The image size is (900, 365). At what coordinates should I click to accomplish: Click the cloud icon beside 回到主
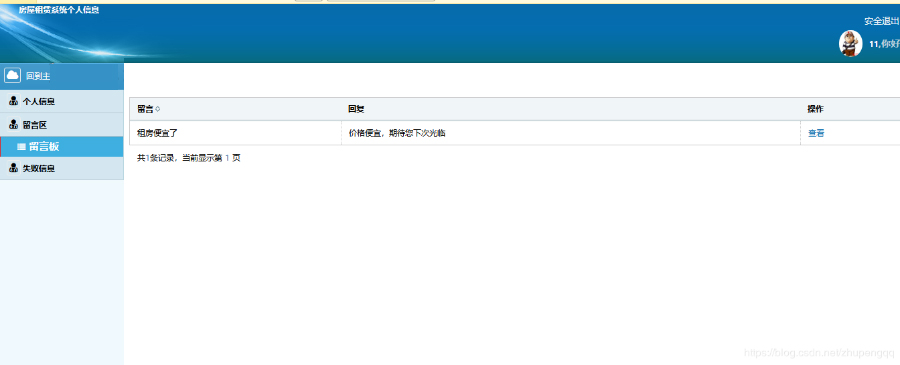tap(13, 75)
